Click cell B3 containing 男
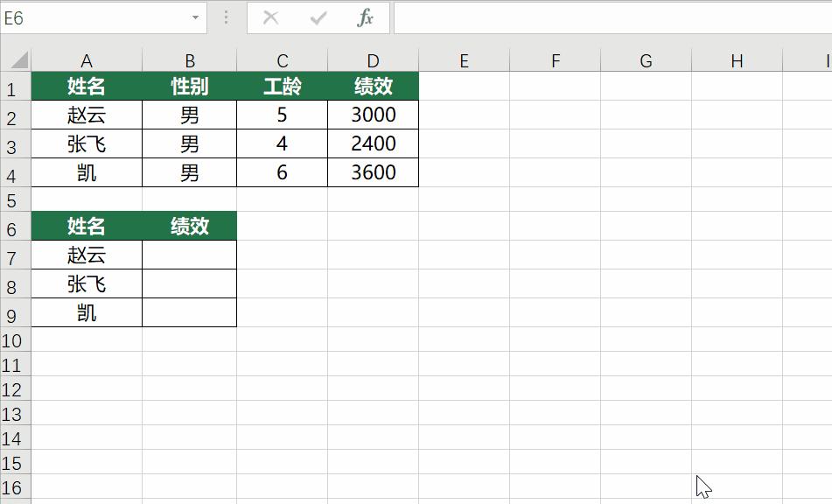The width and height of the screenshot is (832, 504). [x=190, y=143]
